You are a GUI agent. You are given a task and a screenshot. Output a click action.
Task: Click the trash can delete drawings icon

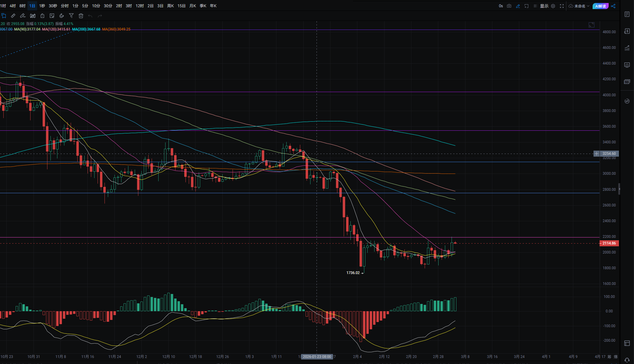tap(81, 16)
